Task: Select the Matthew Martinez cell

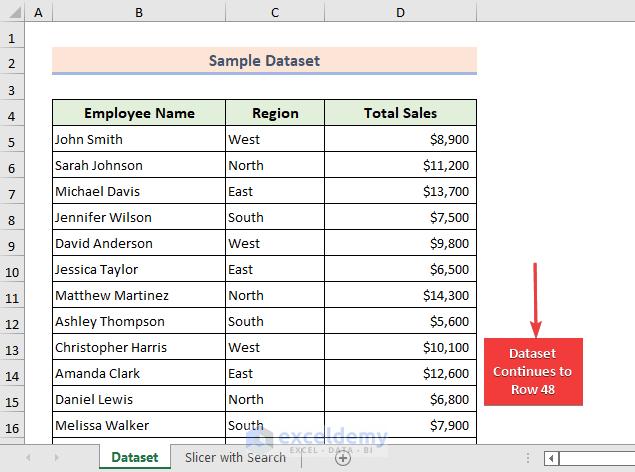Action: point(139,295)
